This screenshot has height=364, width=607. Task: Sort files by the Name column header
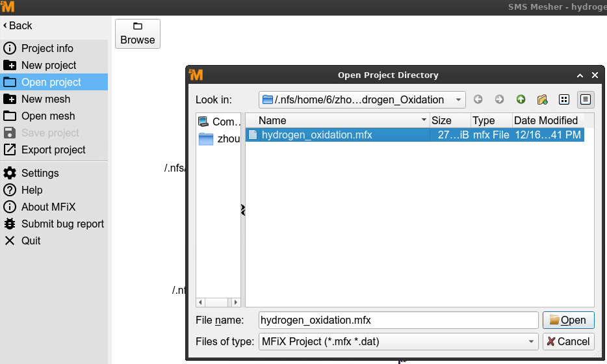(x=338, y=120)
